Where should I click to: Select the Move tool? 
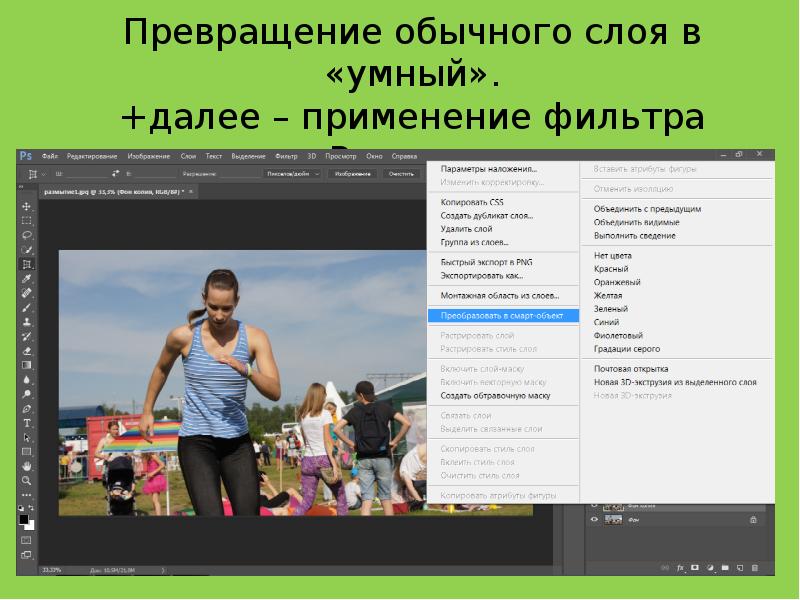point(26,206)
